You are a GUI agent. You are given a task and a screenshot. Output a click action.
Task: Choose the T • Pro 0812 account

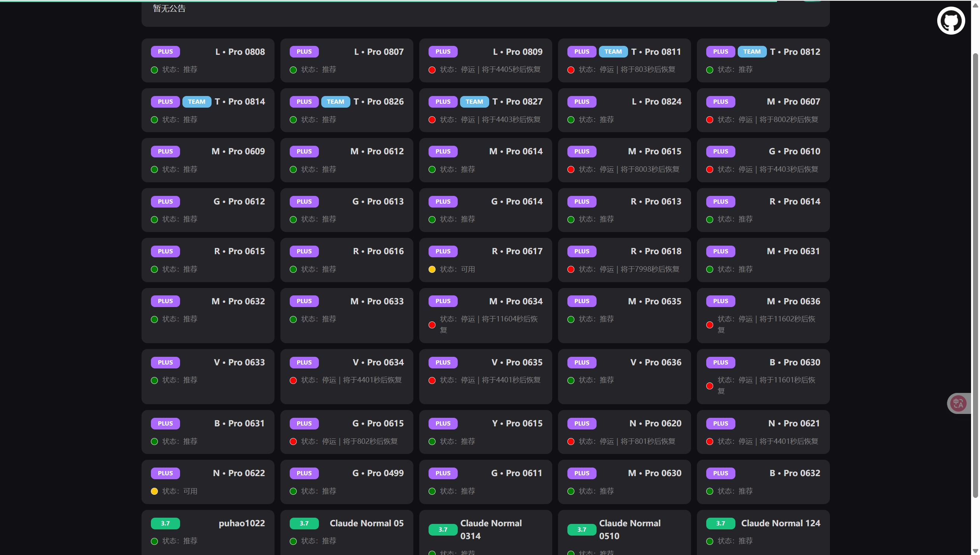[x=763, y=60]
